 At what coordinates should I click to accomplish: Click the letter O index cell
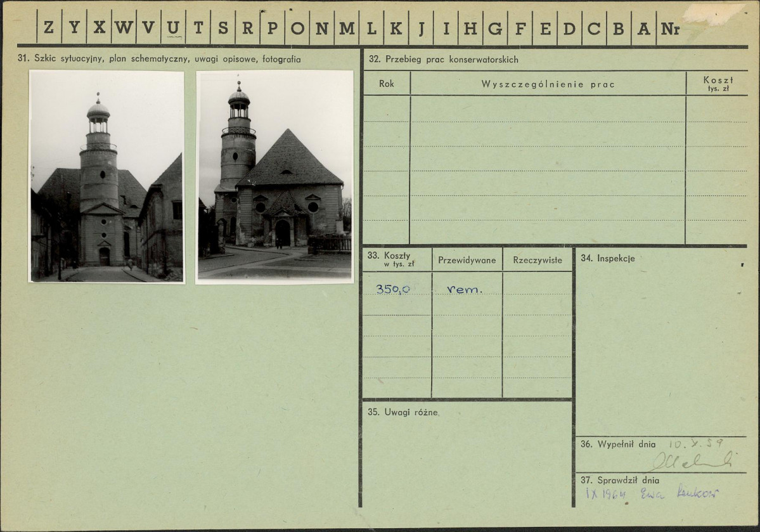(x=297, y=28)
